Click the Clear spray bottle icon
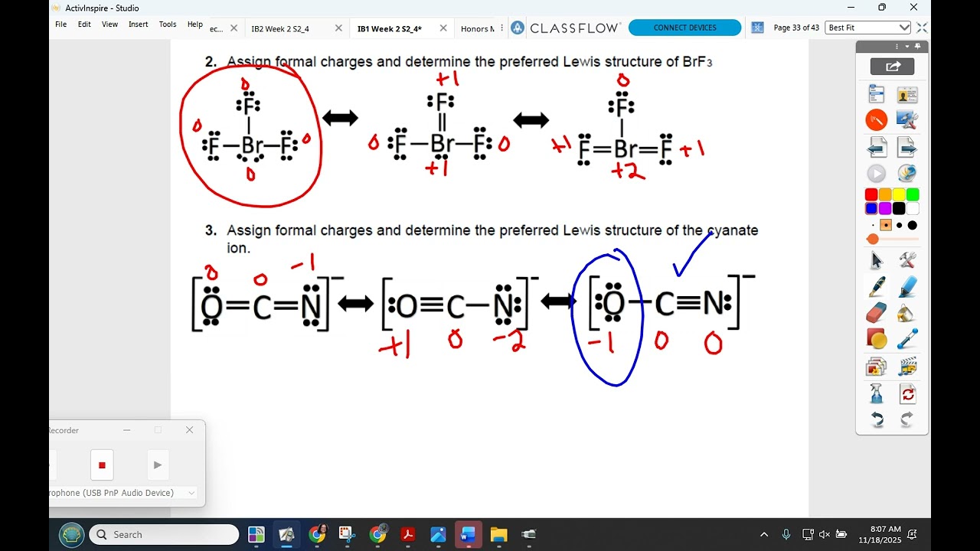Viewport: 980px width, 551px height. pyautogui.click(x=877, y=394)
